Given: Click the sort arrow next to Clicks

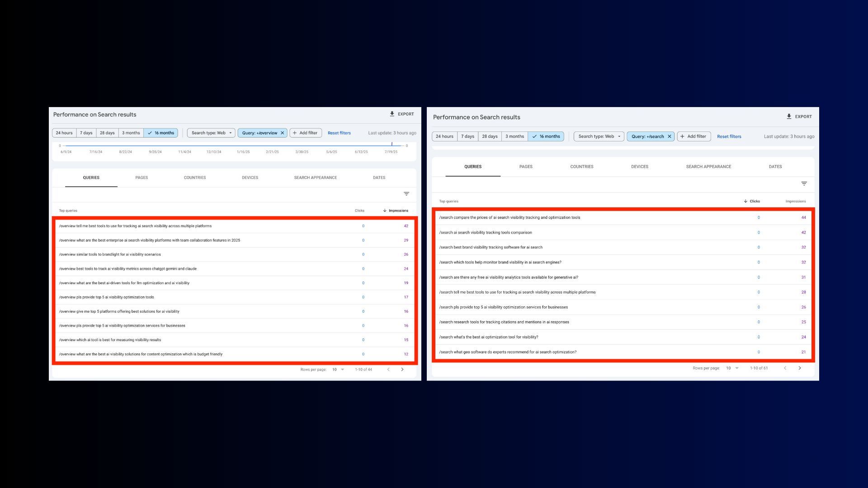Looking at the screenshot, I should pos(746,201).
